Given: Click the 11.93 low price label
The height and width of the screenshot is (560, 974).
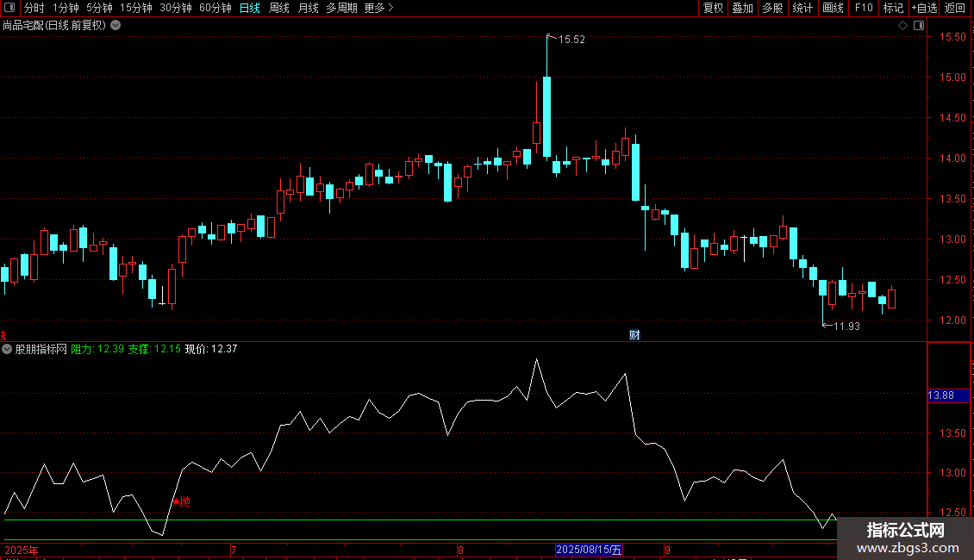Looking at the screenshot, I should (x=846, y=326).
